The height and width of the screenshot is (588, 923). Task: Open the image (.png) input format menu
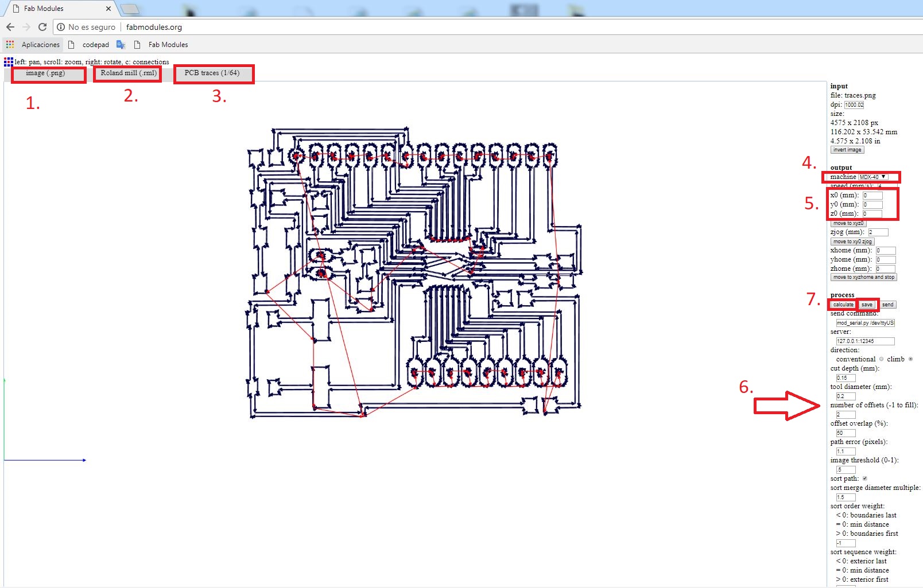[x=45, y=73]
